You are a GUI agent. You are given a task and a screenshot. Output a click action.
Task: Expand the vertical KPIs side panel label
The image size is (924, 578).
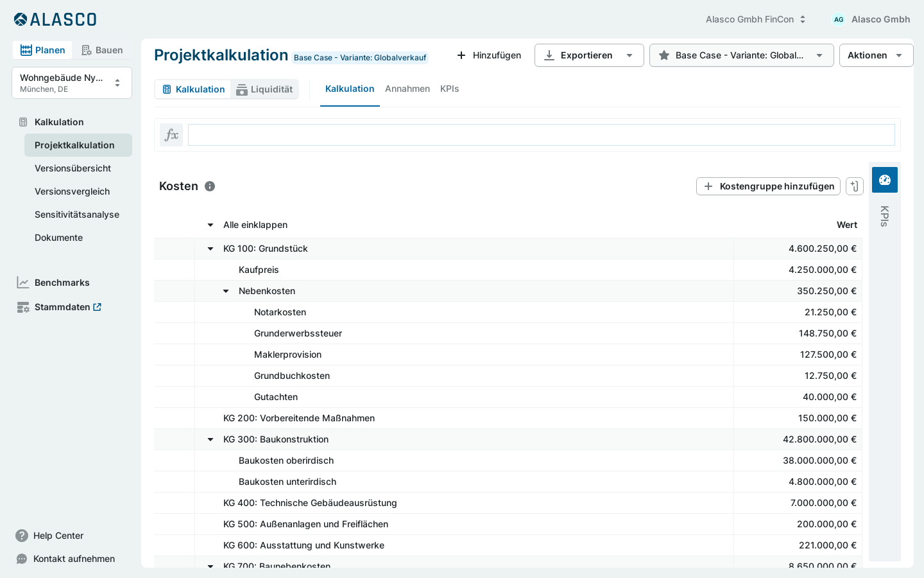coord(885,216)
